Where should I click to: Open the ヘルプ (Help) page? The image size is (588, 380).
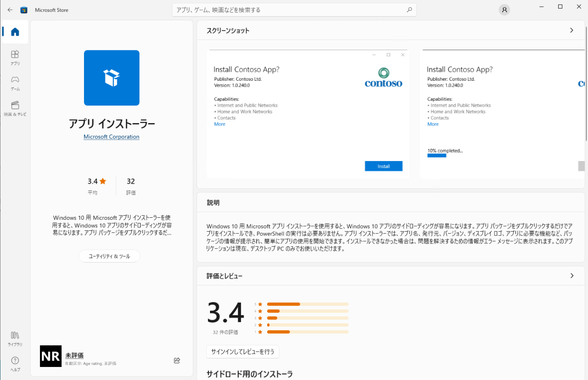tap(15, 364)
